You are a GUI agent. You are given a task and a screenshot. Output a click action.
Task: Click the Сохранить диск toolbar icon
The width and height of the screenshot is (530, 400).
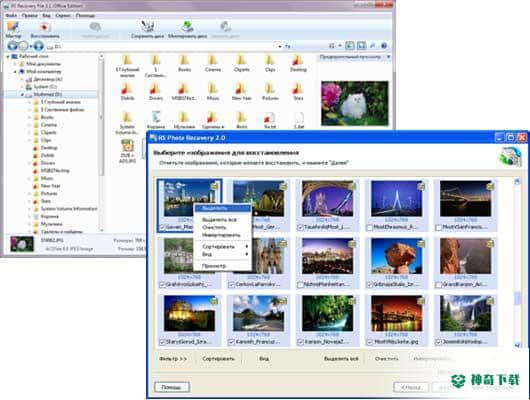pyautogui.click(x=147, y=29)
